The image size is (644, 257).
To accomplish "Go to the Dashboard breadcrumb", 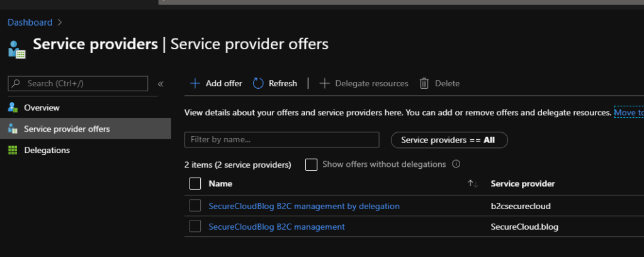I will [x=30, y=22].
